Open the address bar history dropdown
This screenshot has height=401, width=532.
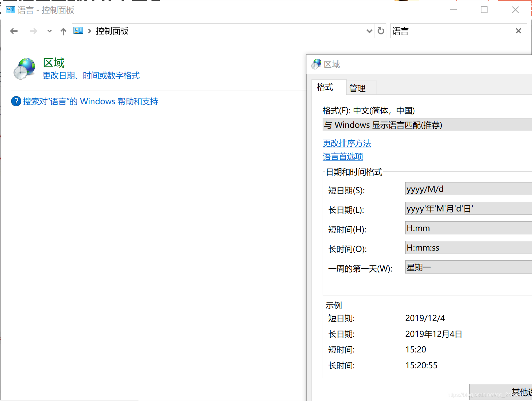click(x=370, y=31)
